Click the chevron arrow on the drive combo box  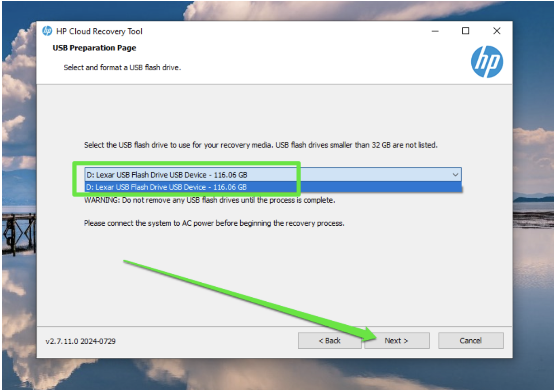coord(455,174)
